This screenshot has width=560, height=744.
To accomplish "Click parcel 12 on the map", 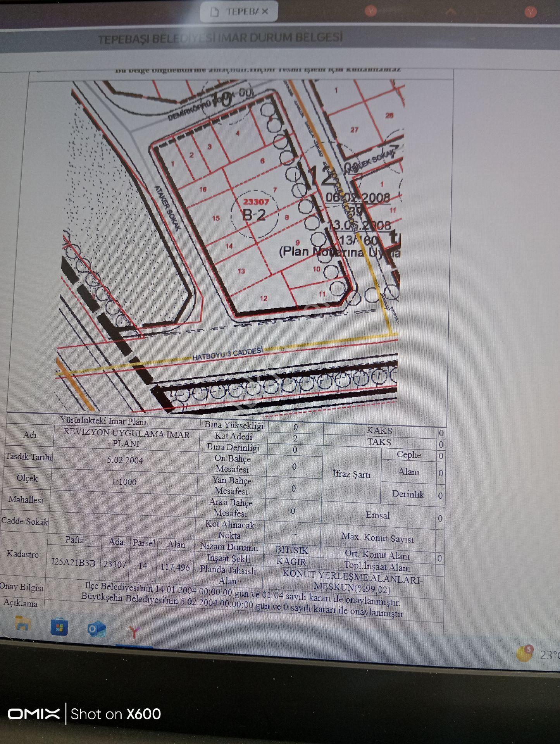I will [264, 298].
